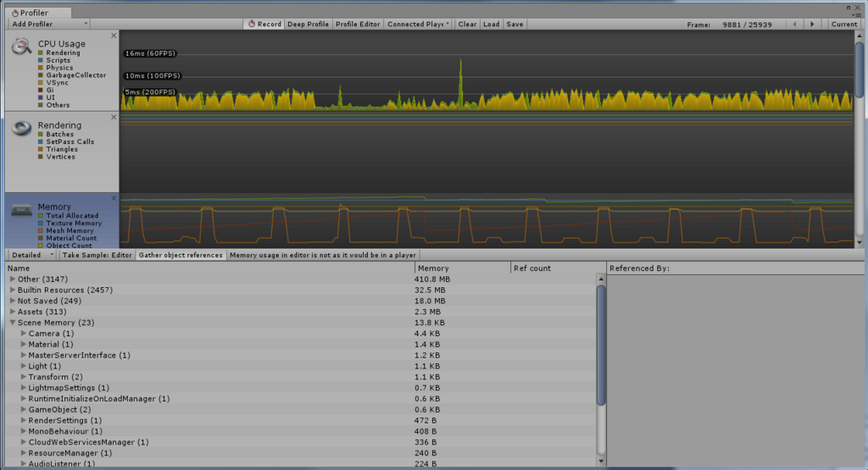Toggle the Record button

click(264, 24)
